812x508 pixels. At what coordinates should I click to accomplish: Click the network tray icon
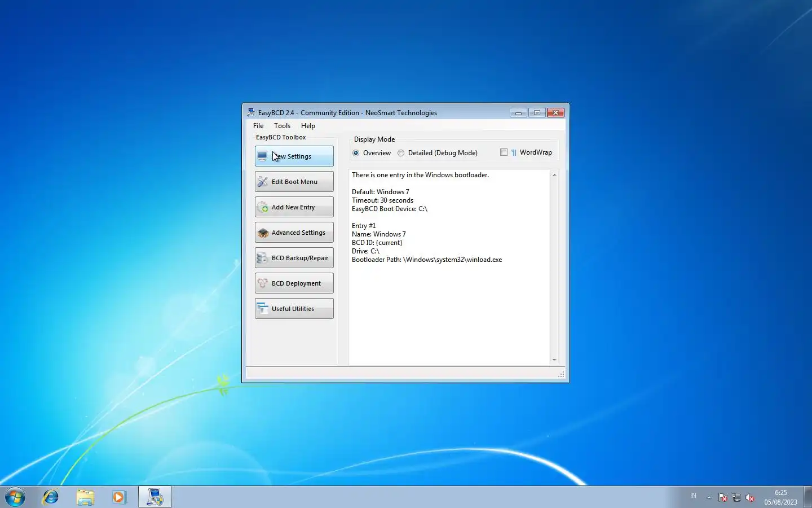point(736,497)
